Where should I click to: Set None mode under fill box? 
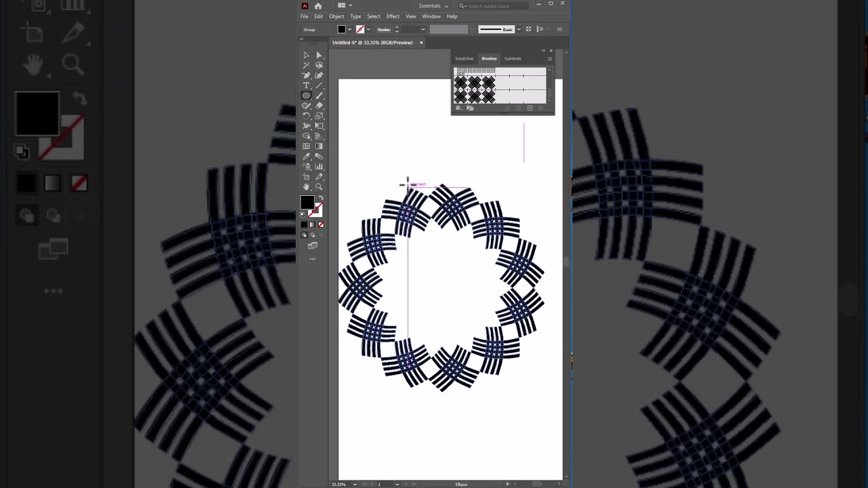(321, 225)
